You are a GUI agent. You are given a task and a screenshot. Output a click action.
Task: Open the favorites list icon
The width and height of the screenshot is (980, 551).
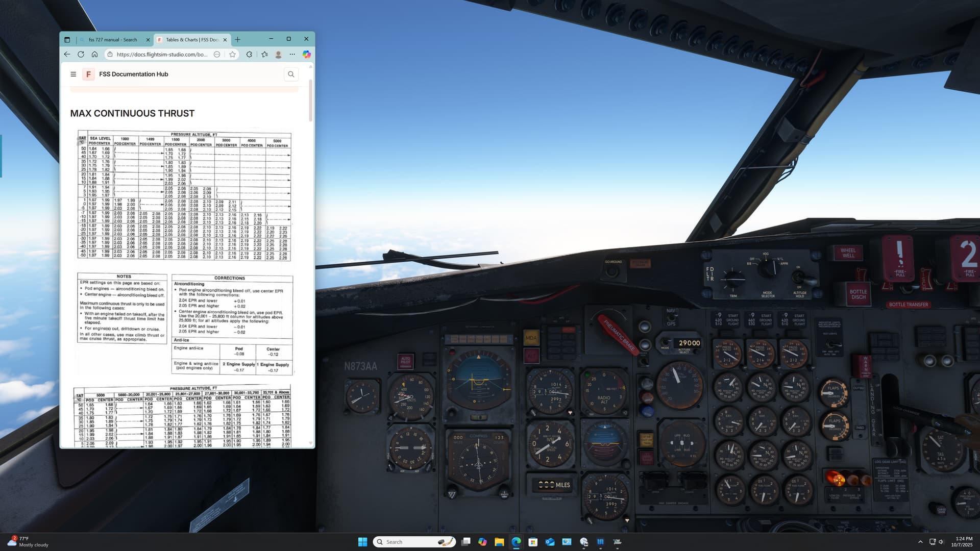click(264, 54)
